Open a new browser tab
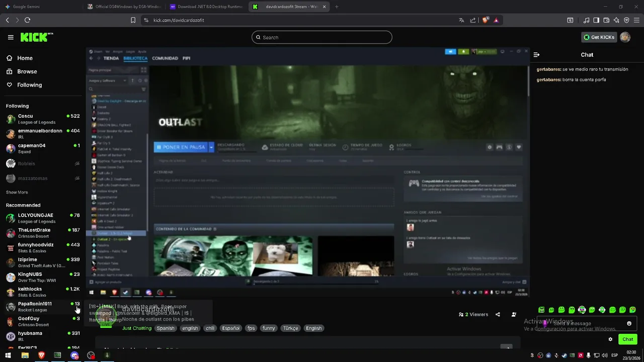644x362 pixels. 337,7
